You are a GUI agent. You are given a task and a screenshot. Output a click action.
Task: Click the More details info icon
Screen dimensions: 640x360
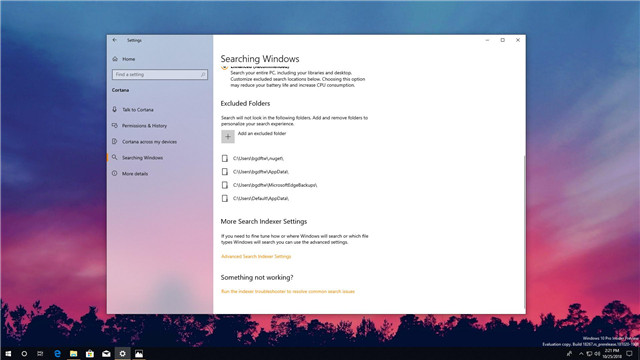pos(115,173)
